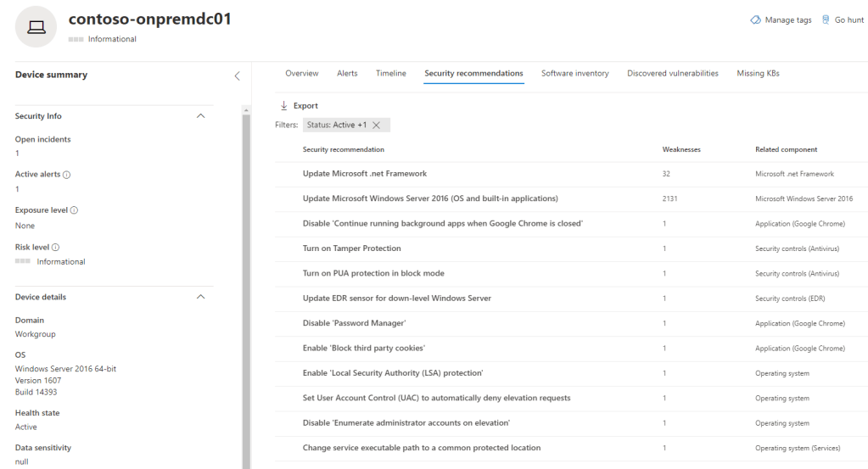Collapse the Device summary side panel

(x=237, y=75)
